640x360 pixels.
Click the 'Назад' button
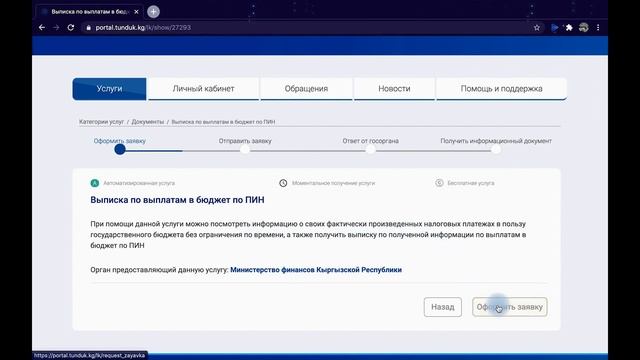pyautogui.click(x=443, y=307)
